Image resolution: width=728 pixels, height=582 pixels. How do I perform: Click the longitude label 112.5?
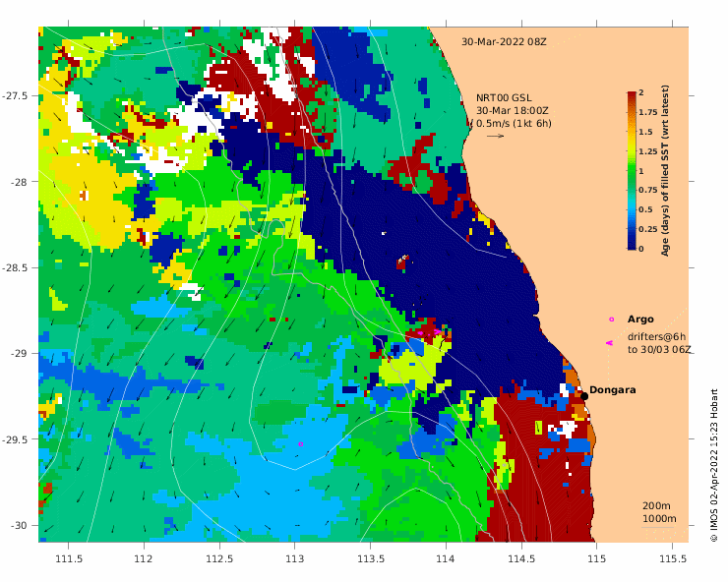[219, 558]
